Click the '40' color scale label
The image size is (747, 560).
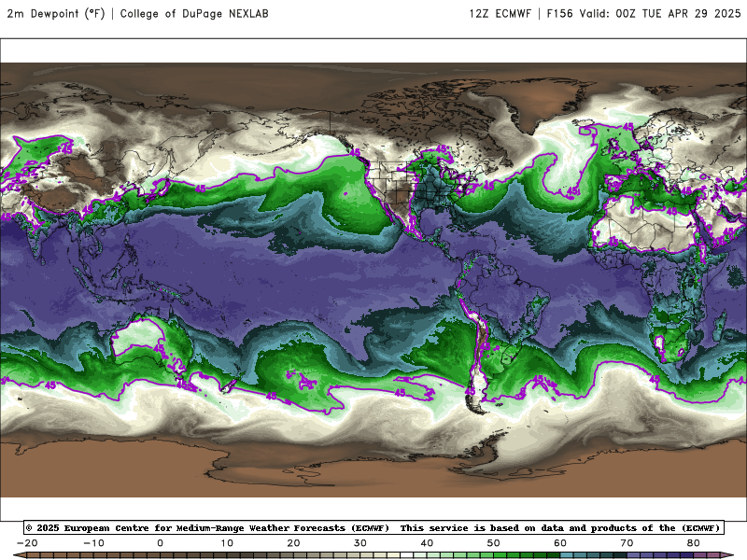tap(427, 543)
